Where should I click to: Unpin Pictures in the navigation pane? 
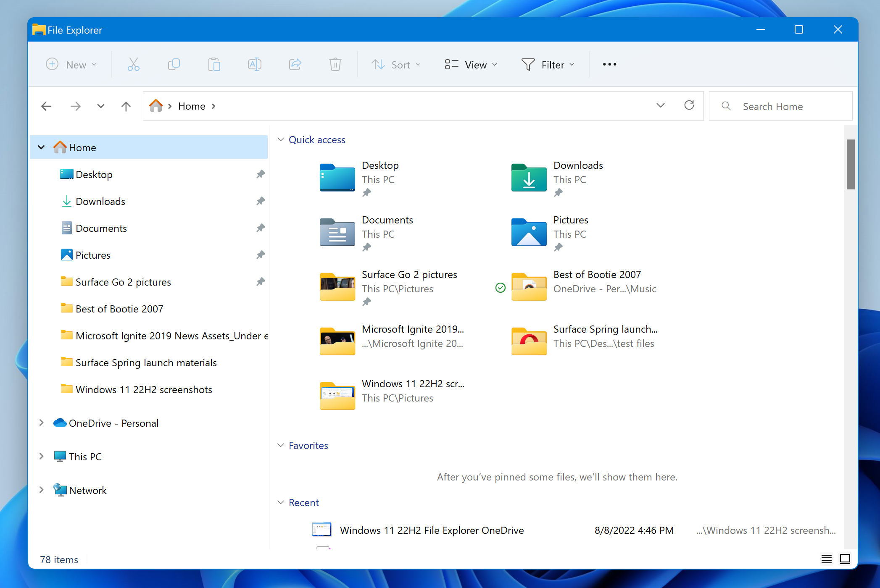(261, 255)
